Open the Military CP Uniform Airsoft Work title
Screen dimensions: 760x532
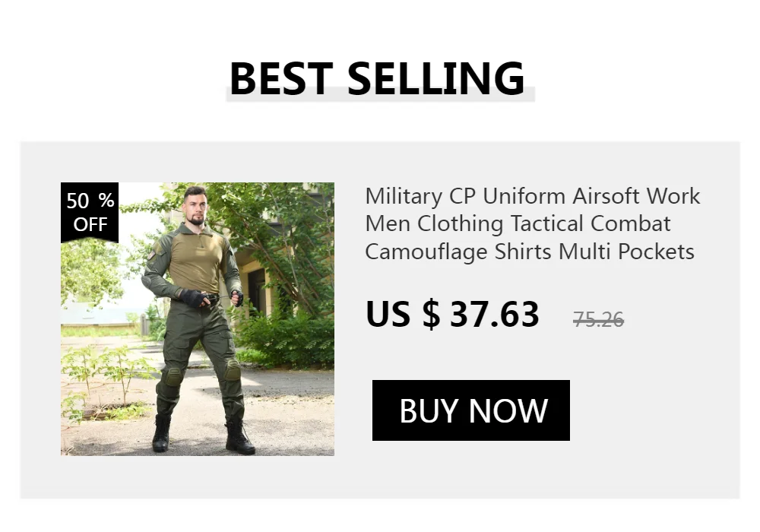532,197
